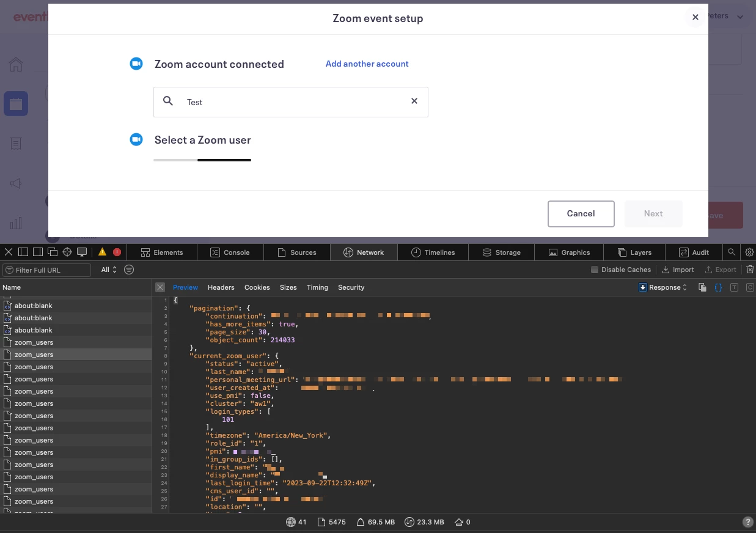The image size is (756, 533).
Task: Open inspector settings gear
Action: click(749, 252)
